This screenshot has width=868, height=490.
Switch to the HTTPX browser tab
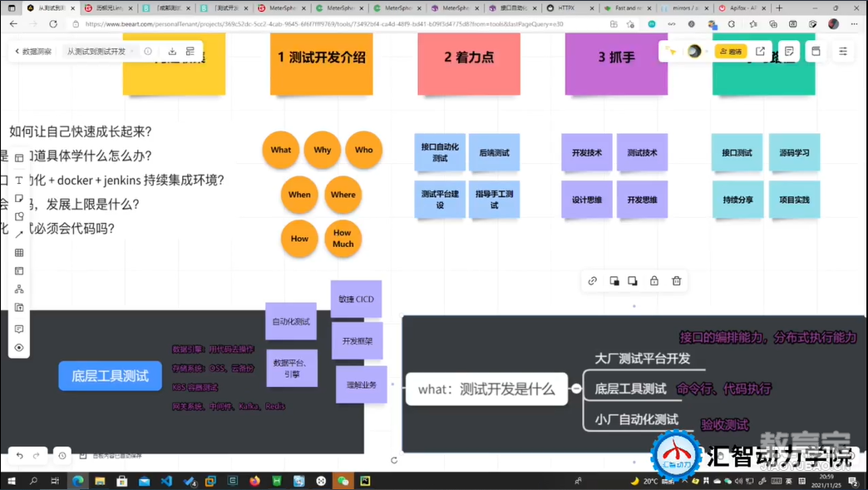coord(570,8)
